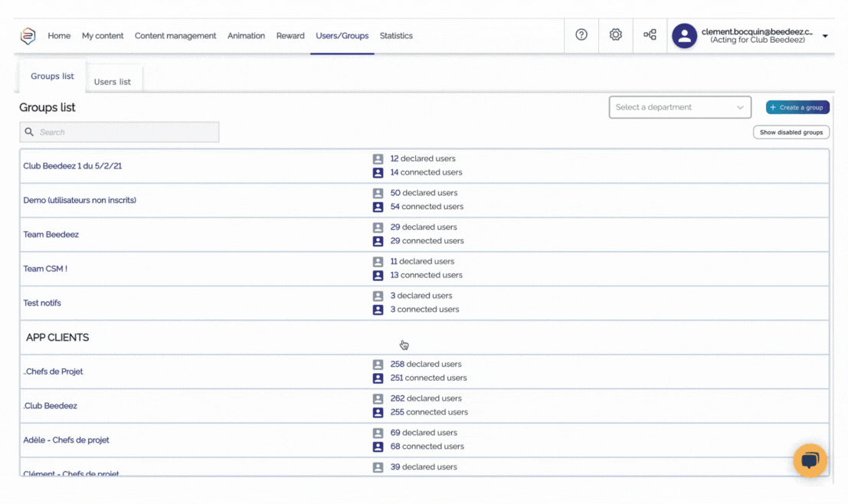848x504 pixels.
Task: Open the Statistics menu
Action: click(x=396, y=36)
